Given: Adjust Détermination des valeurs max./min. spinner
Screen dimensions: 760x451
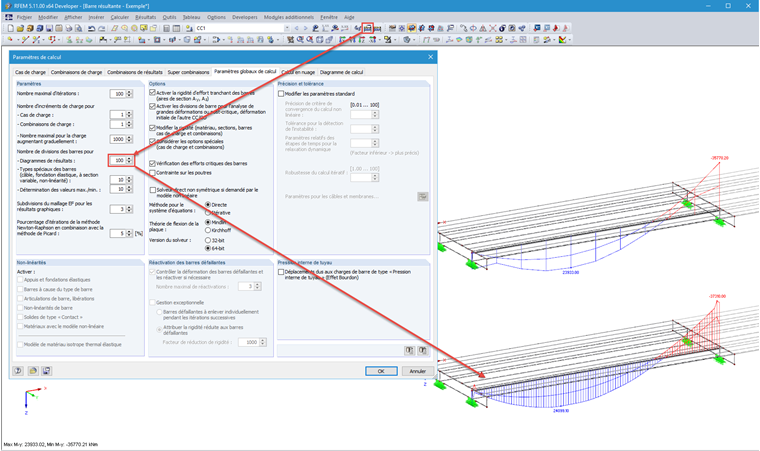Looking at the screenshot, I should point(129,189).
